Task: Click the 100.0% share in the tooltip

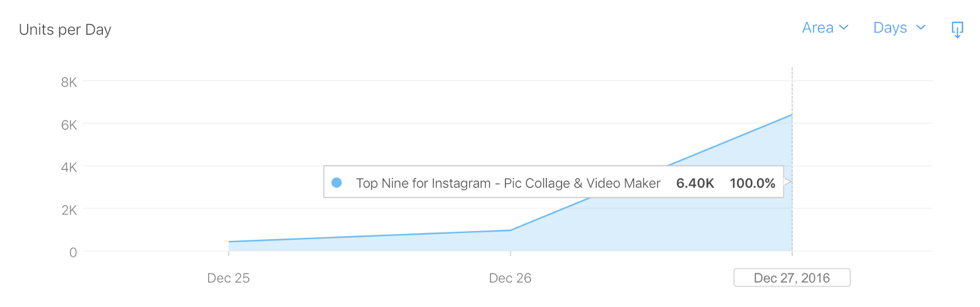Action: click(x=752, y=183)
